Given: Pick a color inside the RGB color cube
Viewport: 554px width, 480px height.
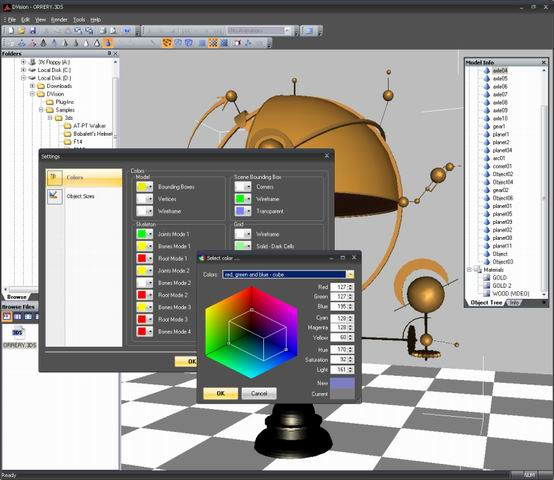Looking at the screenshot, I should [251, 332].
